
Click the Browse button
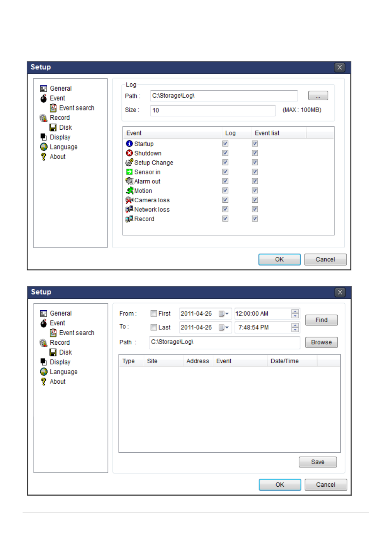click(x=321, y=342)
